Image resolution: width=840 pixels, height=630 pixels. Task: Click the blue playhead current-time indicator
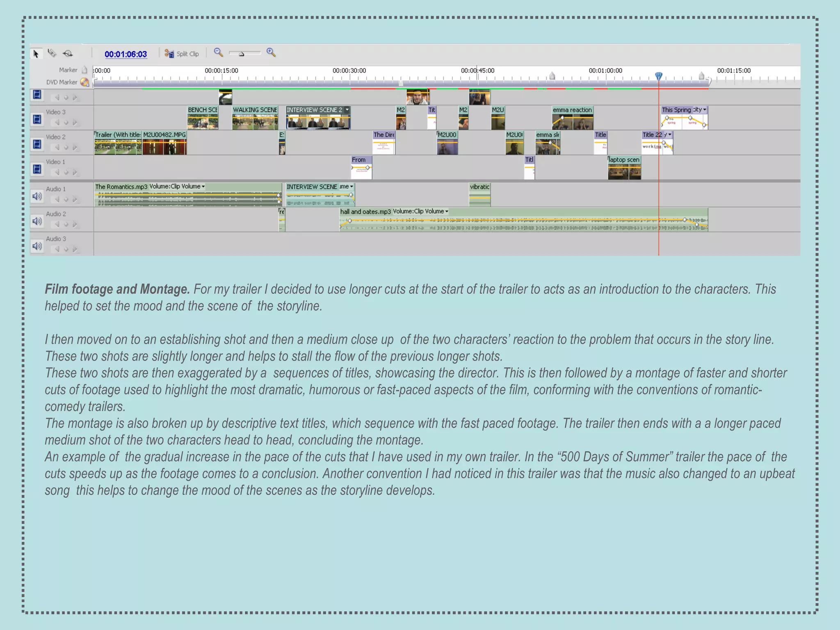tap(659, 76)
